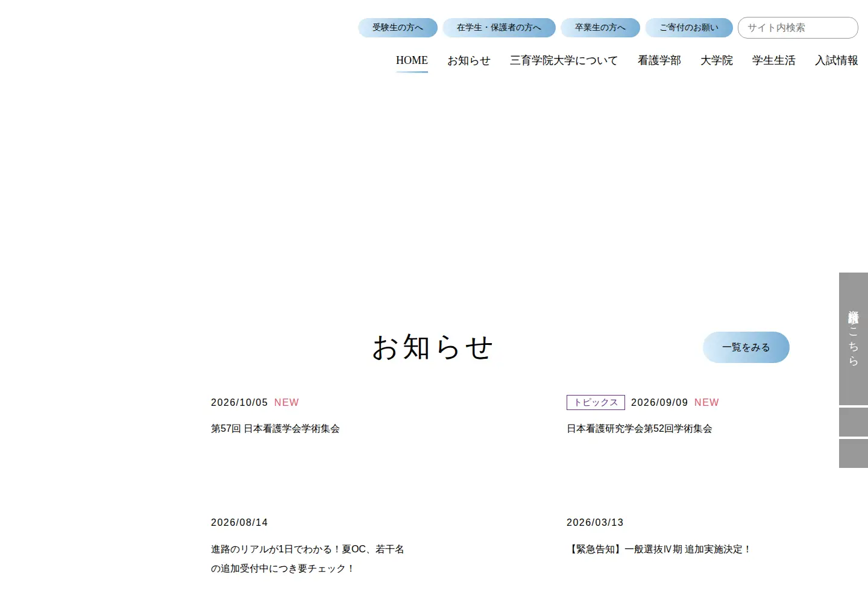Open 学生生活 in the navigation bar
Screen dimensions: 868x603
(x=774, y=60)
